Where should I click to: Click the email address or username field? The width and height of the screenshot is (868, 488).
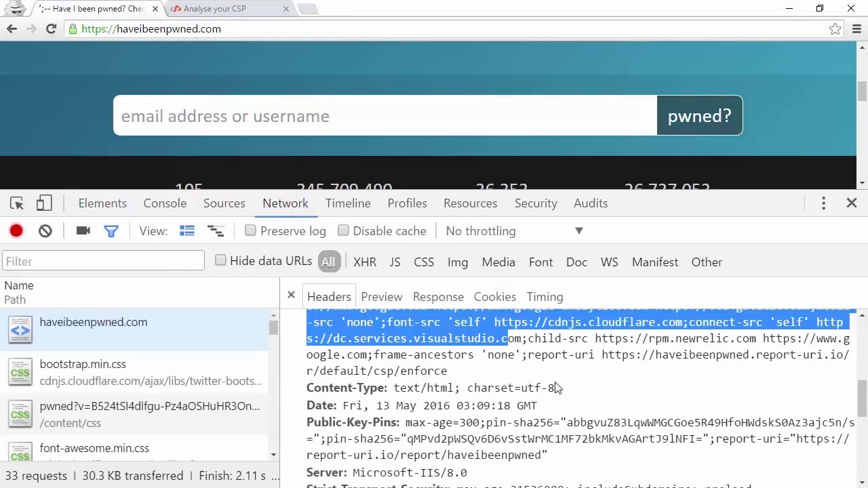[x=385, y=116]
